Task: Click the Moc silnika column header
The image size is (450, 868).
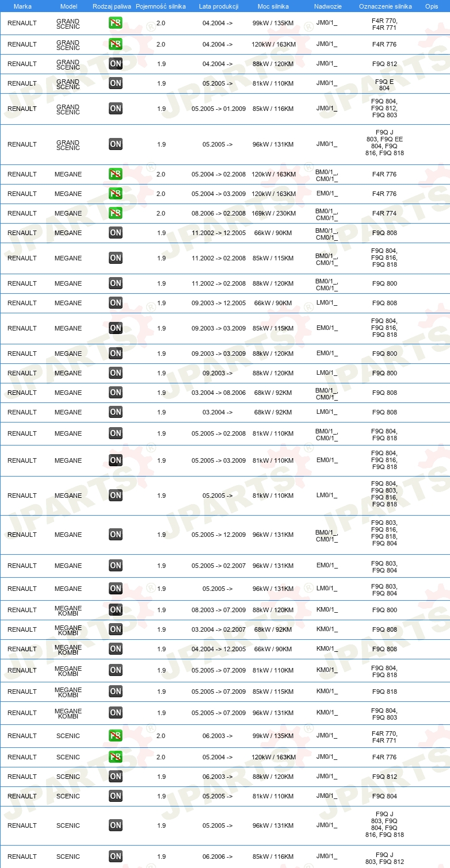Action: point(273,6)
